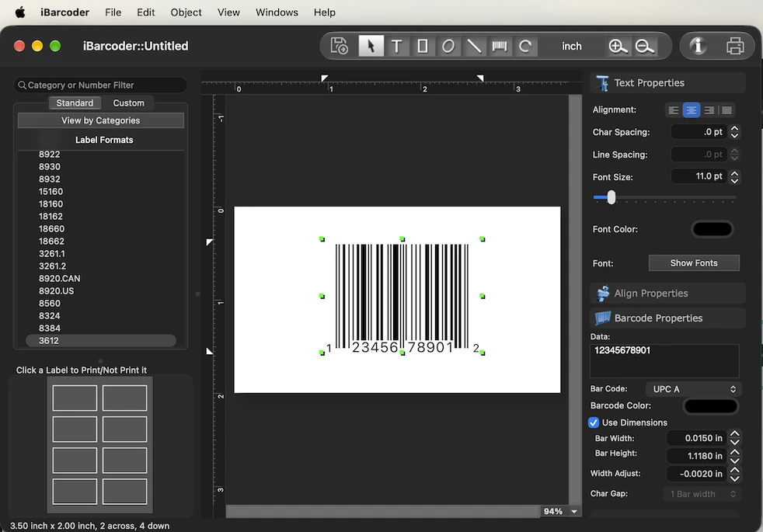
Task: Open the Apple menu
Action: tap(20, 12)
